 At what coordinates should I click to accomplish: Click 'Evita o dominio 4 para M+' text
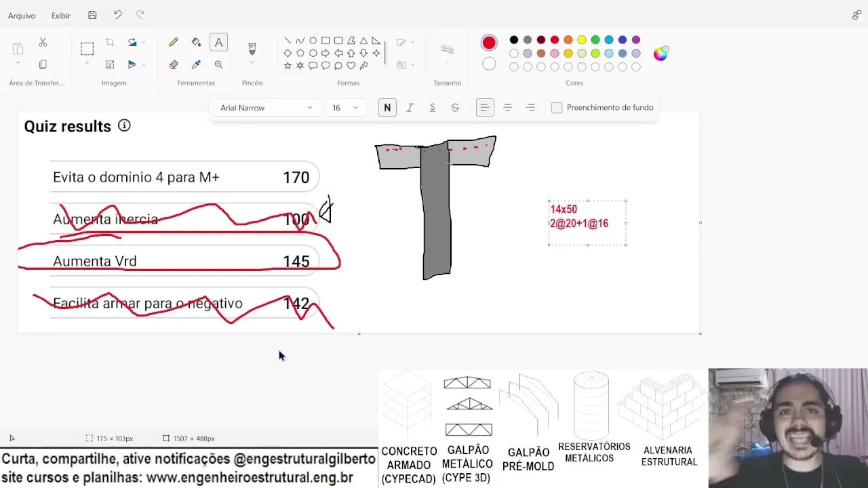(136, 178)
